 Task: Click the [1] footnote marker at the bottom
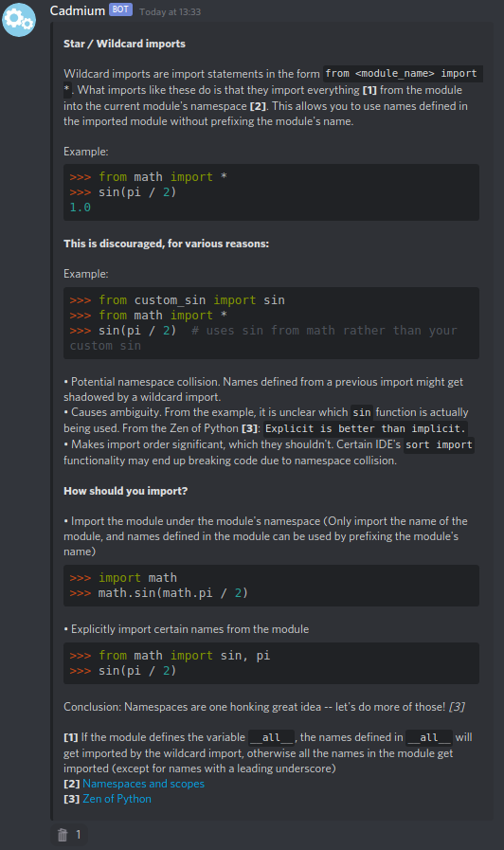pos(70,737)
